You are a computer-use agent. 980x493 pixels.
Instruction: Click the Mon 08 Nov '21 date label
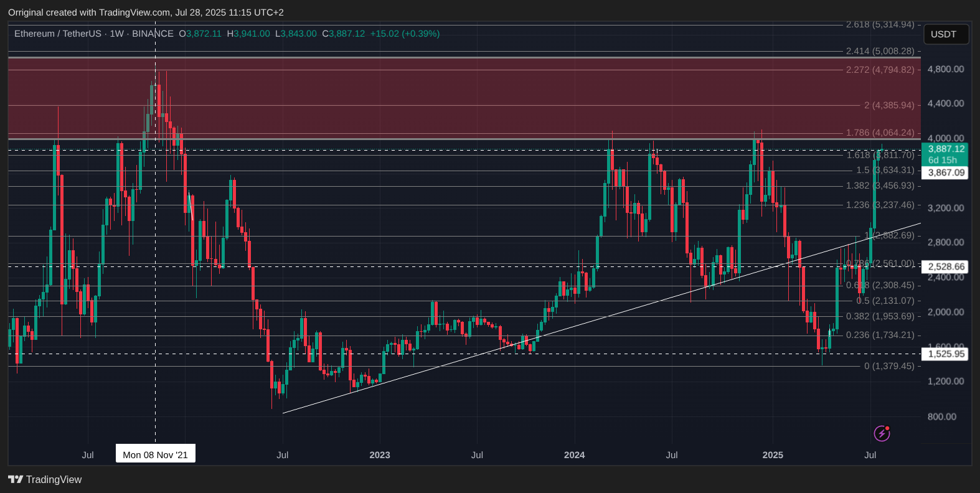[x=156, y=454]
